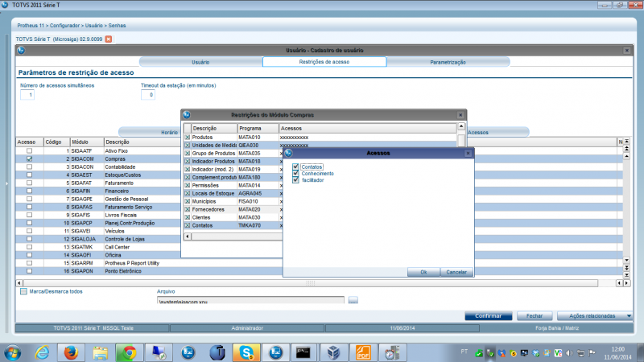Click the Municípios row marker icon
This screenshot has width=644, height=362.
[188, 202]
